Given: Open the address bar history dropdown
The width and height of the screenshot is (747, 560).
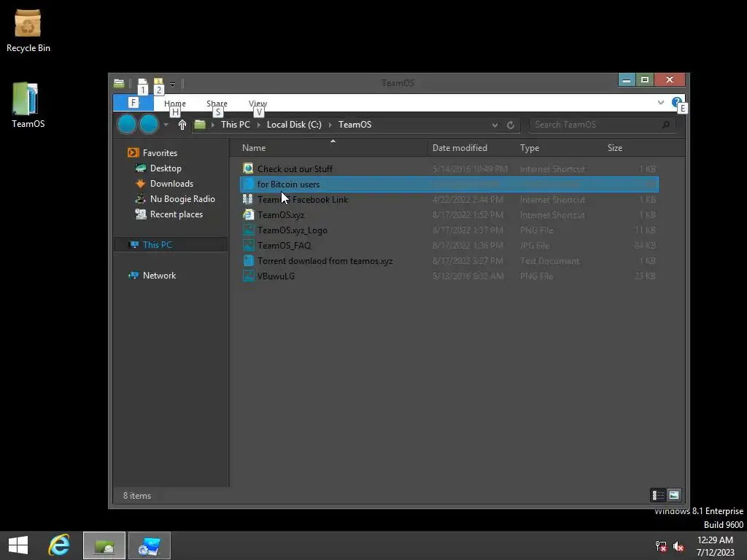Looking at the screenshot, I should [x=495, y=125].
